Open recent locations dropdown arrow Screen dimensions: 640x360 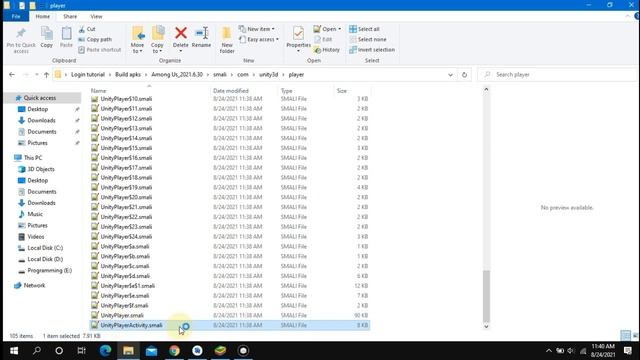[x=36, y=75]
